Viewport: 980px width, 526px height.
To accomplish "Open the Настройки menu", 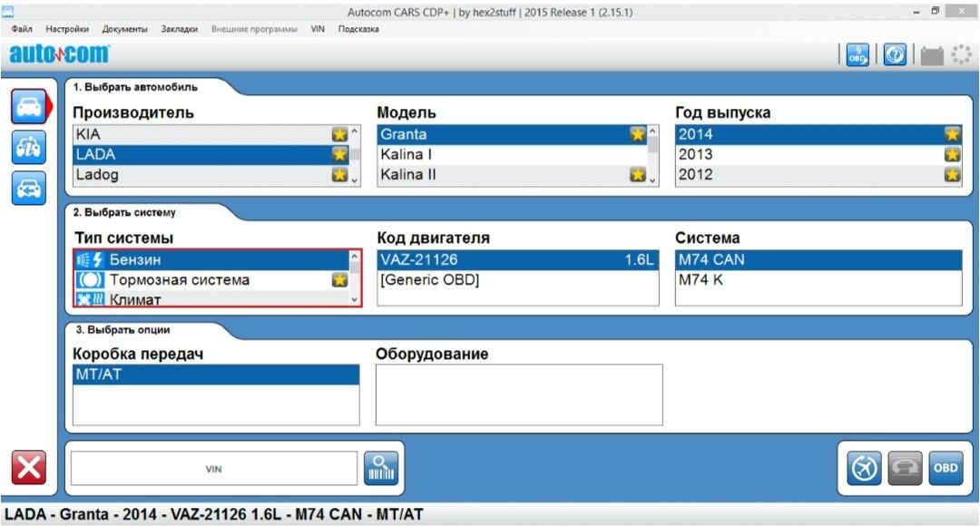I will pyautogui.click(x=67, y=29).
